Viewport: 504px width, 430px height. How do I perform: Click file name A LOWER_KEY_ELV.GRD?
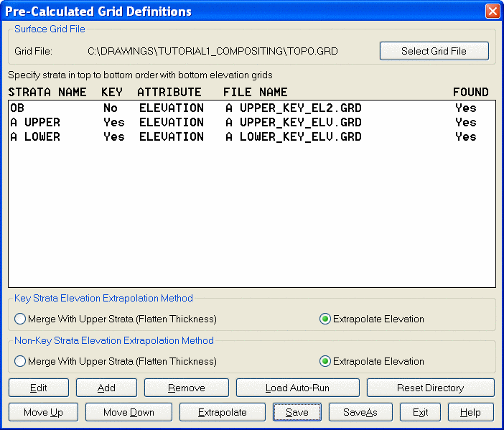(294, 137)
